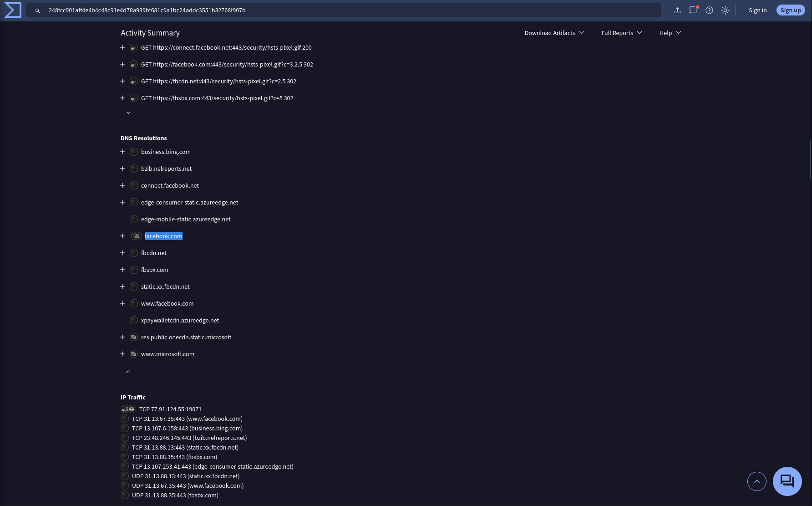Screen dimensions: 812x506
Task: Expand the www.facebook.com DNS entry
Action: [122, 303]
